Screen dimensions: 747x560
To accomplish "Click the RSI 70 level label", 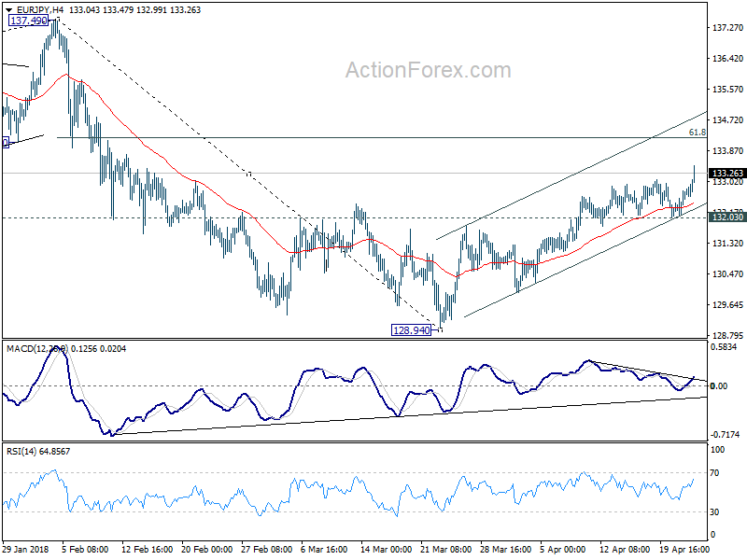I will pyautogui.click(x=714, y=473).
